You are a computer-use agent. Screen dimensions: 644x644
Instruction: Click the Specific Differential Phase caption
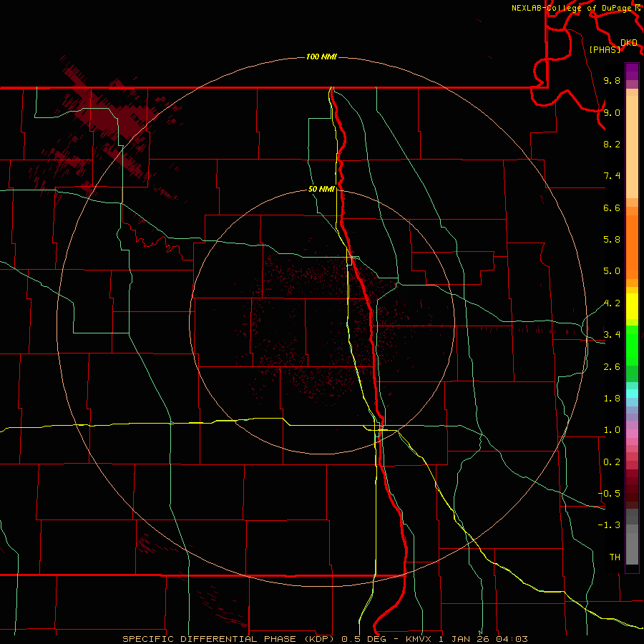pyautogui.click(x=325, y=639)
